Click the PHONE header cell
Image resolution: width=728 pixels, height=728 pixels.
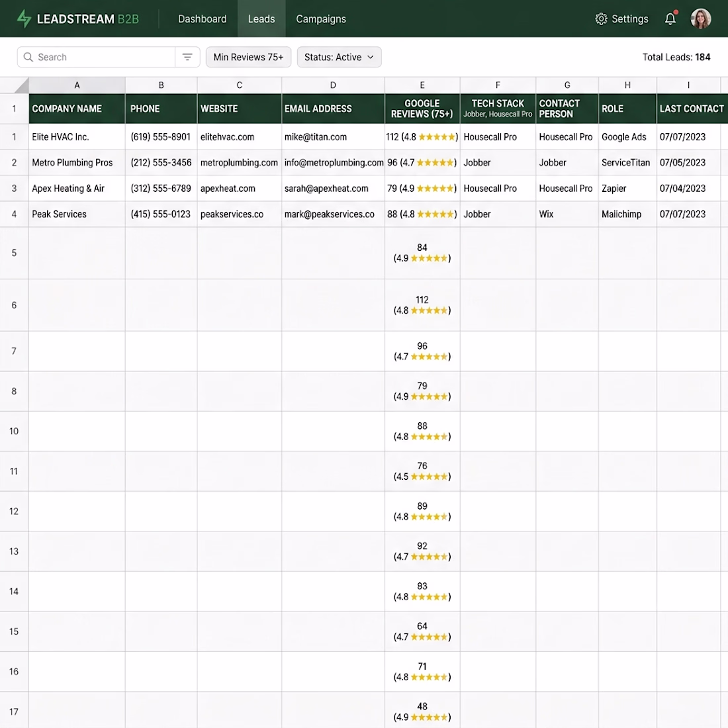coord(161,109)
